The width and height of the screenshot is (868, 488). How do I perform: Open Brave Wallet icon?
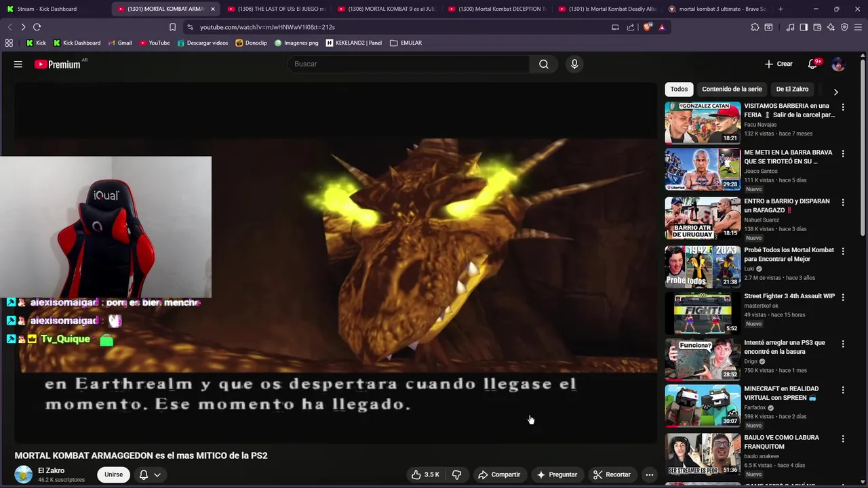[817, 27]
